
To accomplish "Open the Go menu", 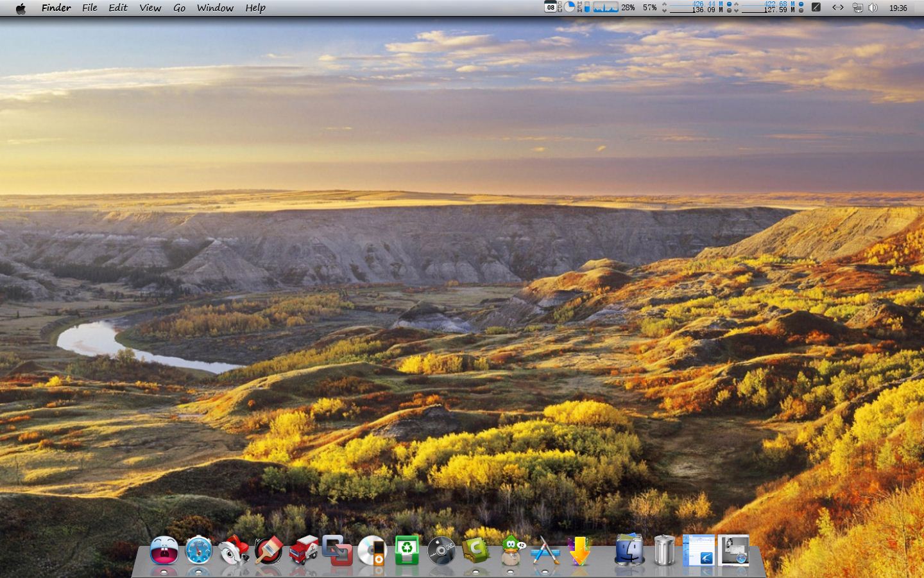I will click(x=180, y=8).
